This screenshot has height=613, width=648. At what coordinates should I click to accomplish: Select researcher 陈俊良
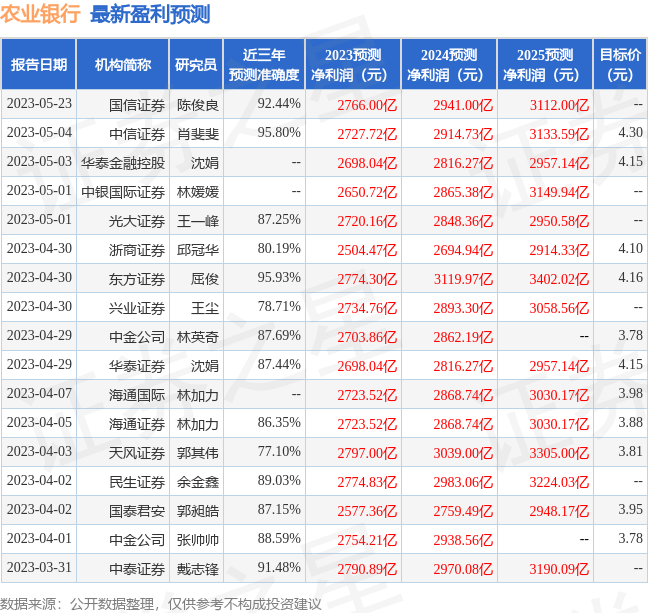(x=198, y=105)
